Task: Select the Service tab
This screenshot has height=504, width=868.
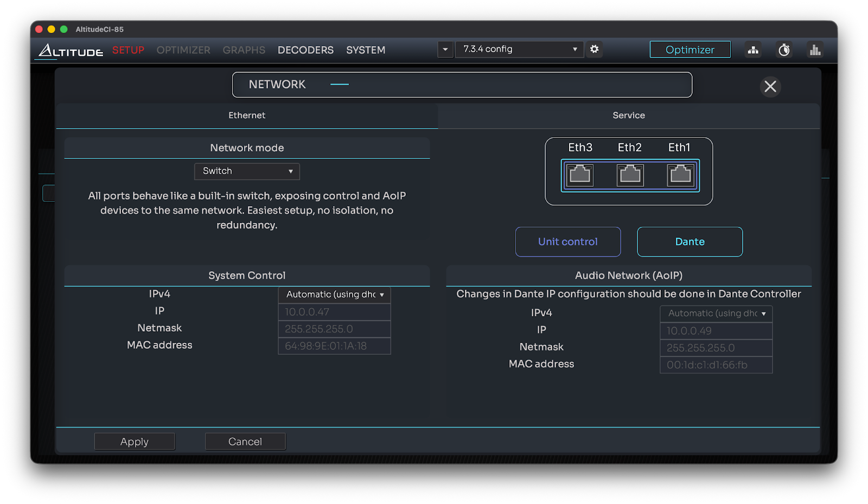Action: tap(629, 116)
